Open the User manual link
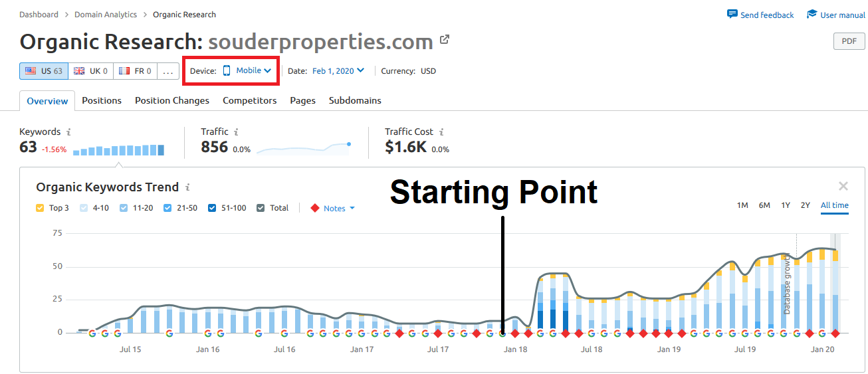The image size is (868, 374). pos(843,15)
